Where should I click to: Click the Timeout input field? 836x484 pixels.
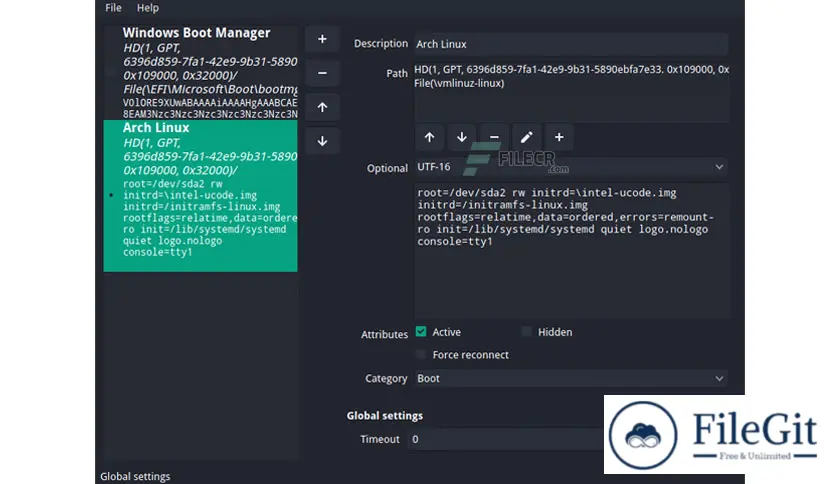coord(507,439)
